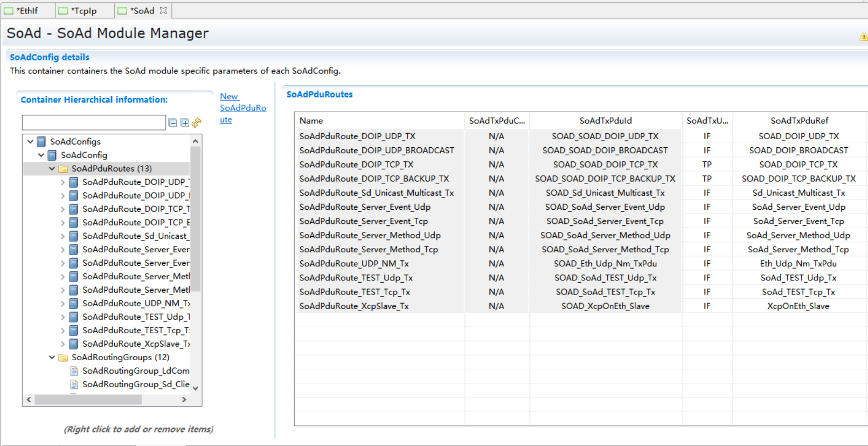Click the refresh/sync icon beside the filter box

197,123
